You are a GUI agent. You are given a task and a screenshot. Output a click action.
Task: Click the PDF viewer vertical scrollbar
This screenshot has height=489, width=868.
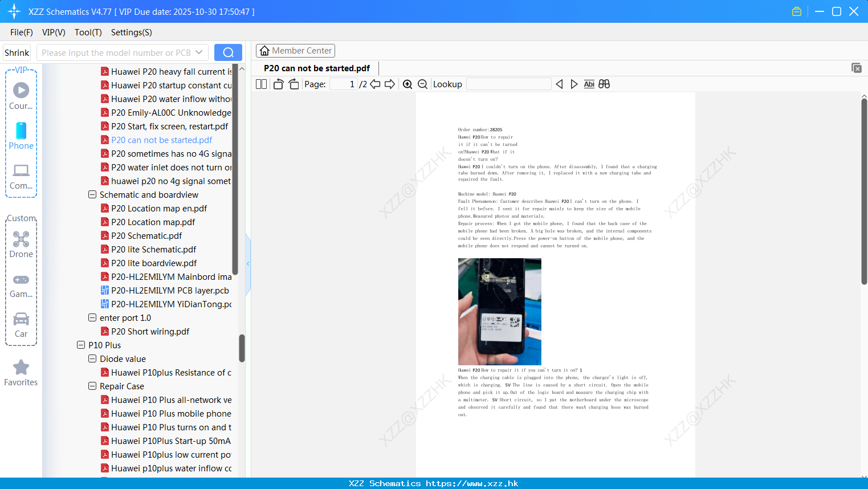tap(864, 191)
